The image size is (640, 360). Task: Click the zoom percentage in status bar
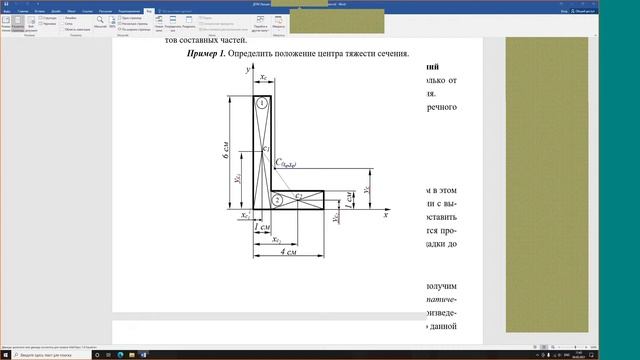click(593, 347)
